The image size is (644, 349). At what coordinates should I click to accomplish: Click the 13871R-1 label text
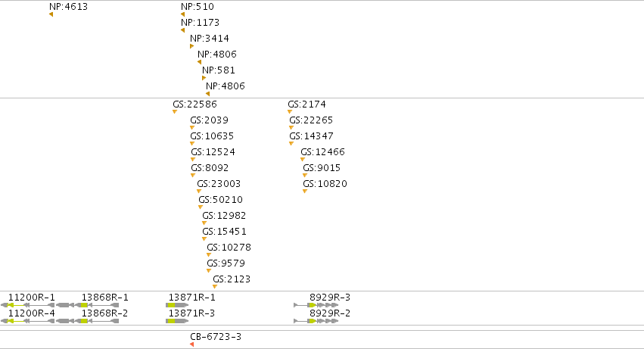tap(191, 298)
